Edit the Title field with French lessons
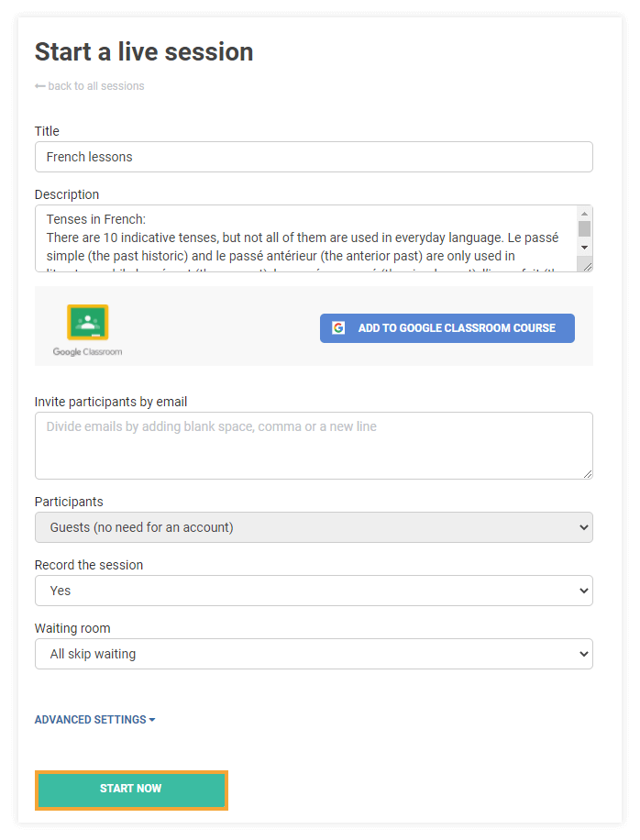Screen dimensions: 640x840 314,157
